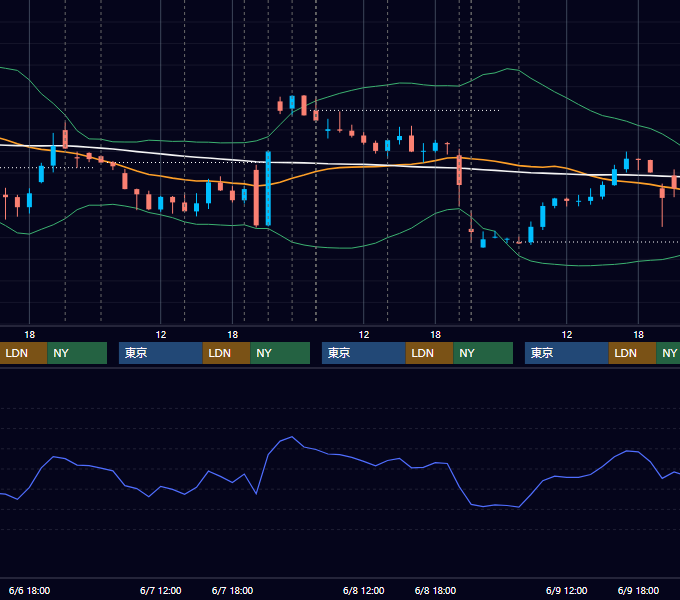Click the tallest blue candlestick on 6/7 evening
The width and height of the screenshot is (680, 600).
[268, 189]
